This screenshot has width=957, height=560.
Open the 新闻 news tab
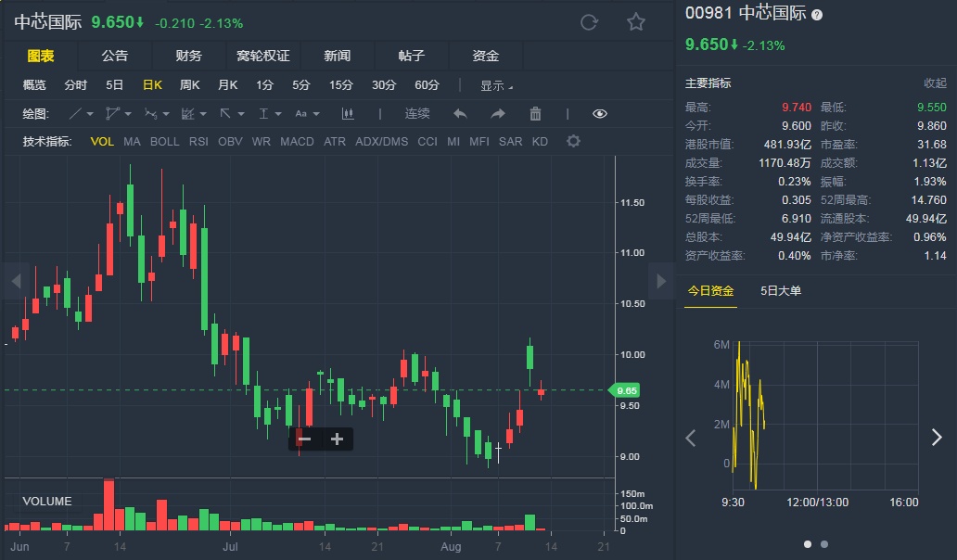[x=337, y=57]
